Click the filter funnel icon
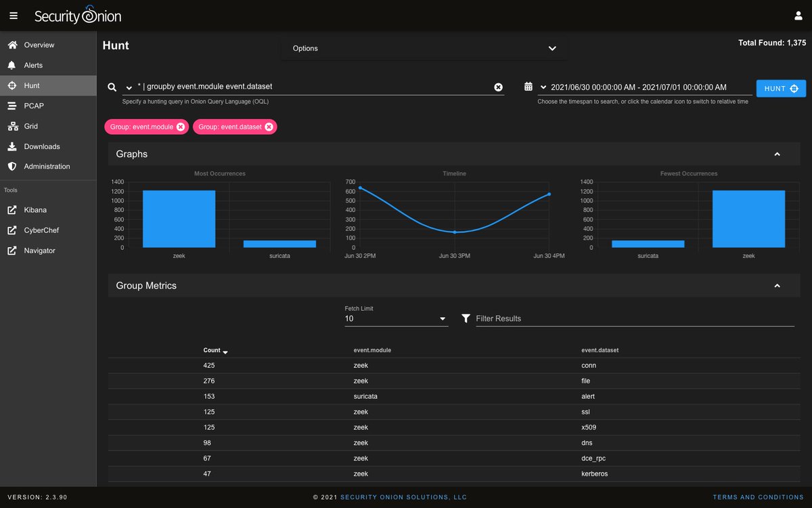This screenshot has height=508, width=812. (466, 318)
